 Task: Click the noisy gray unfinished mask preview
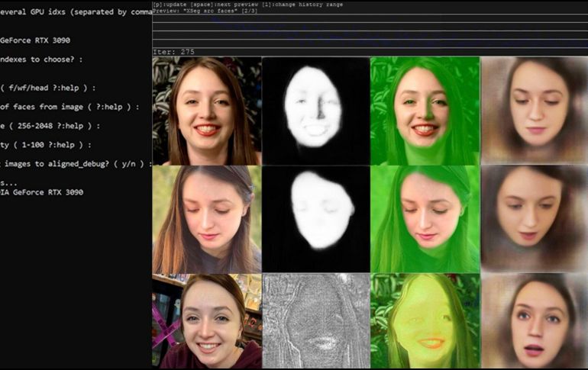click(315, 320)
